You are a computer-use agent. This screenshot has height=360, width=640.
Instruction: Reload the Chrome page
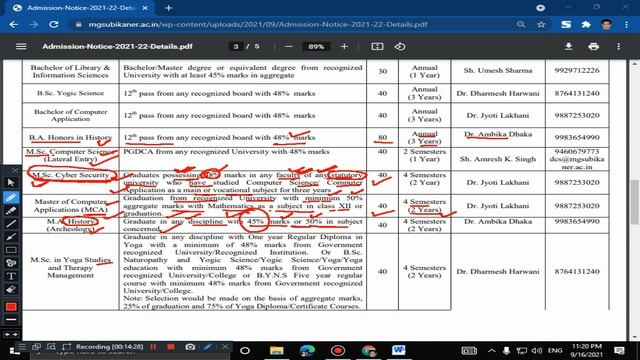point(53,24)
